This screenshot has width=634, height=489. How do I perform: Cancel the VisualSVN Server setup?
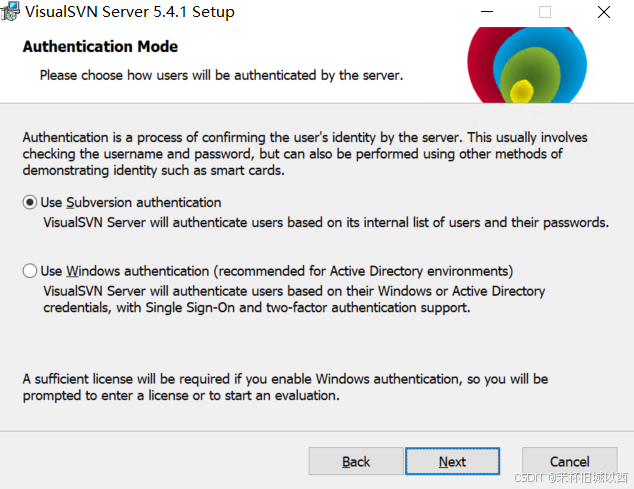click(569, 461)
